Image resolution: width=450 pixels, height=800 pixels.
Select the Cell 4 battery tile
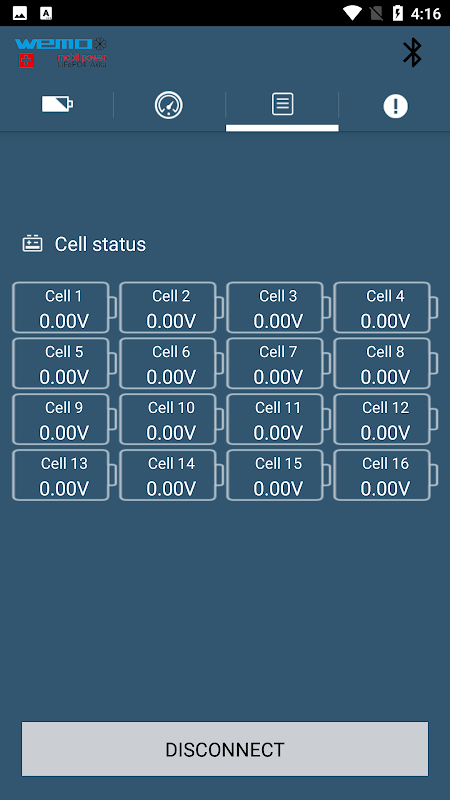coord(386,308)
